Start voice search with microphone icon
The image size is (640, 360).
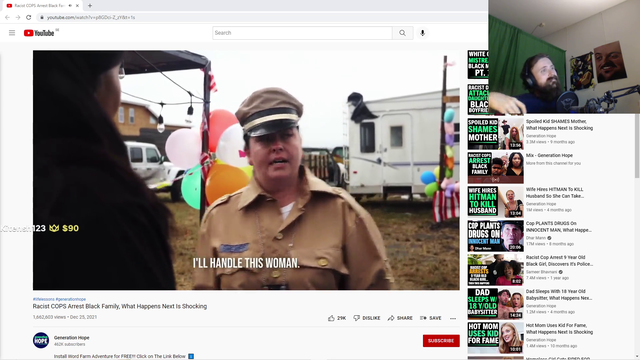pos(422,33)
